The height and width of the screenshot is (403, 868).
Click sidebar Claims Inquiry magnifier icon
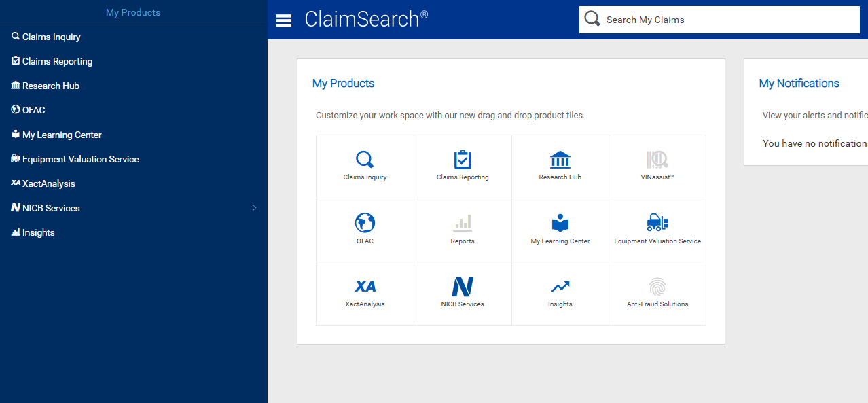[16, 37]
